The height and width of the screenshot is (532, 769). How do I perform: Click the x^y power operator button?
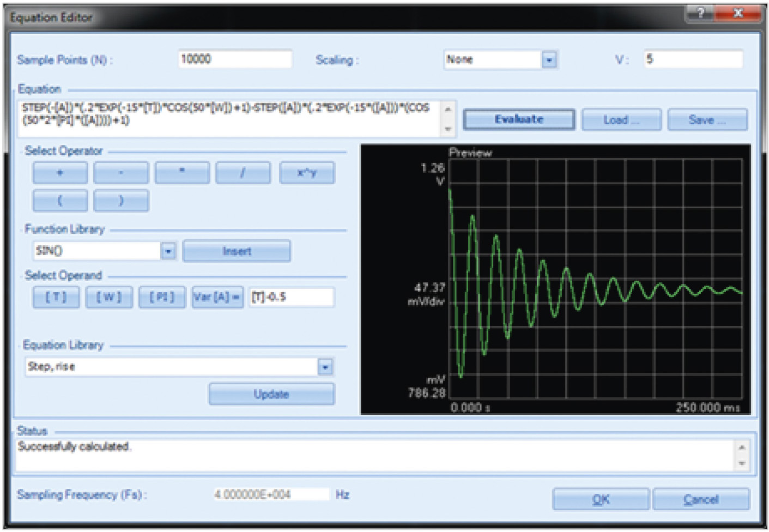pos(307,173)
